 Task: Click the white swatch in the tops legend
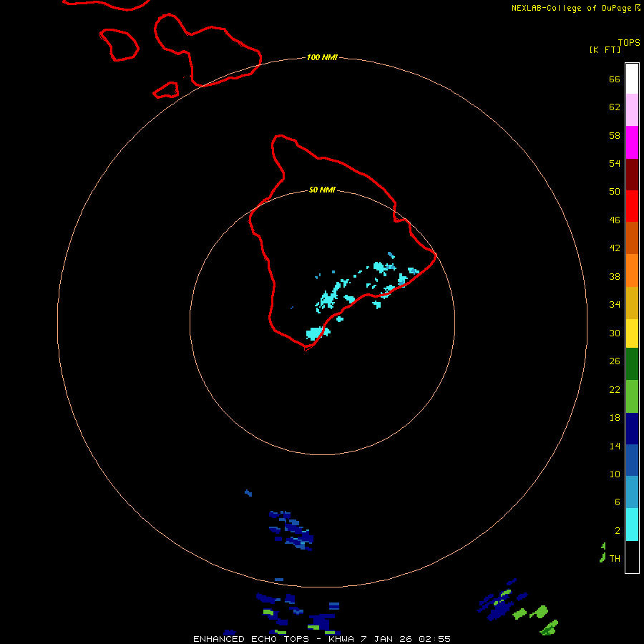coord(632,79)
